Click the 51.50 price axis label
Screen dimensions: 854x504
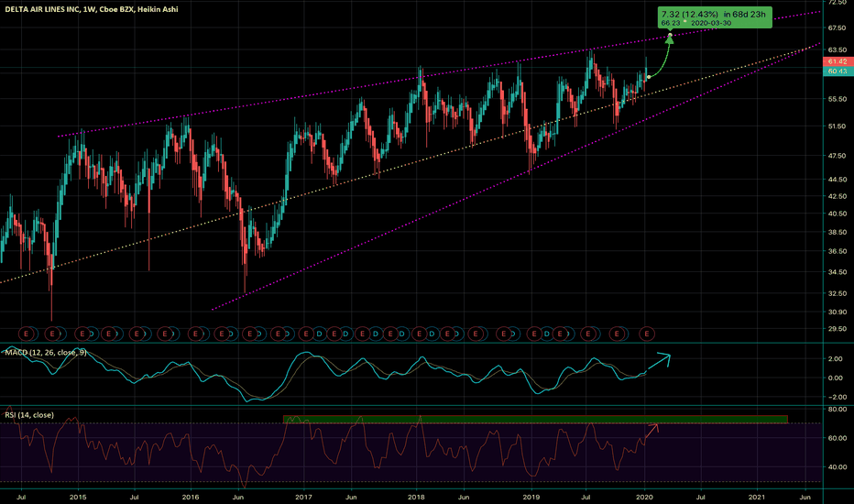(838, 126)
